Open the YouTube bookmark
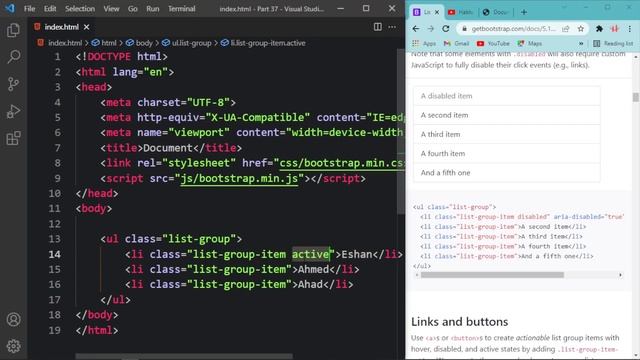This screenshot has height=360, width=640. [x=493, y=43]
